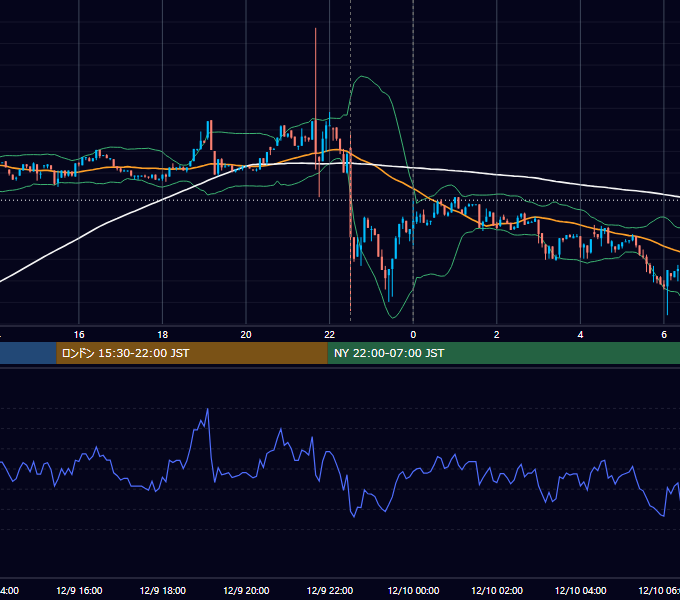The image size is (680, 600).
Task: Click the 18 hour label on price chart axis
Action: click(163, 335)
